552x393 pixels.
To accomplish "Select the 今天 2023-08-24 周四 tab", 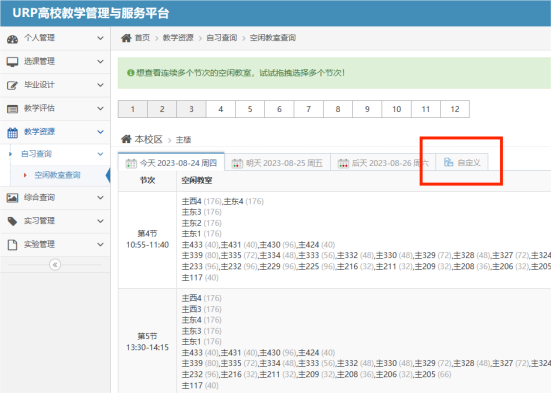I will coord(171,163).
